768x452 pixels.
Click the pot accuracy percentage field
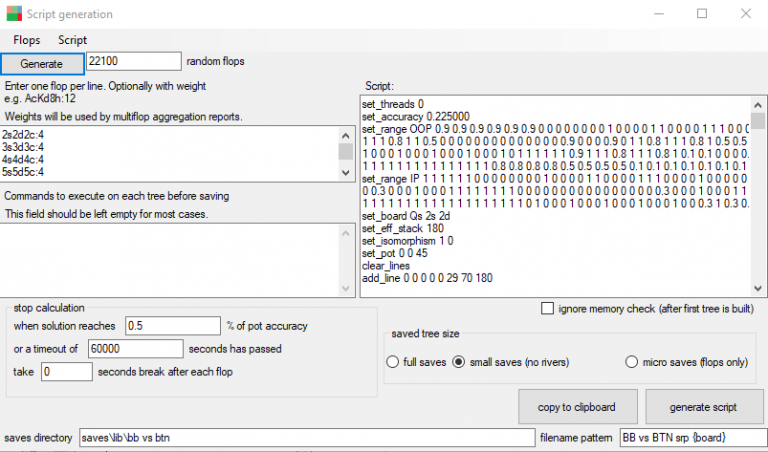(x=172, y=326)
